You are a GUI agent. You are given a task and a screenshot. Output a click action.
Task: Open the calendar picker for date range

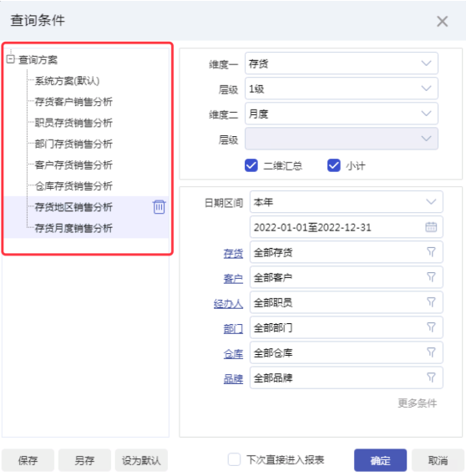point(431,227)
